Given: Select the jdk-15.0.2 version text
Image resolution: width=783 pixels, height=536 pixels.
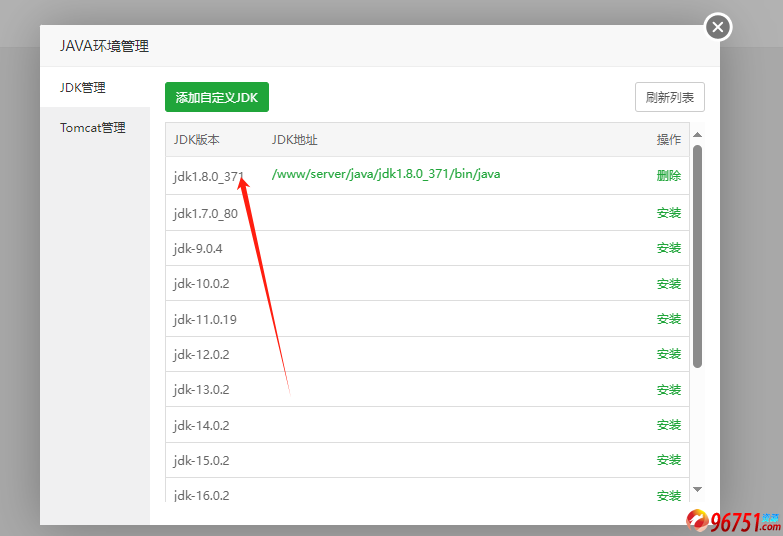Looking at the screenshot, I should (x=201, y=461).
